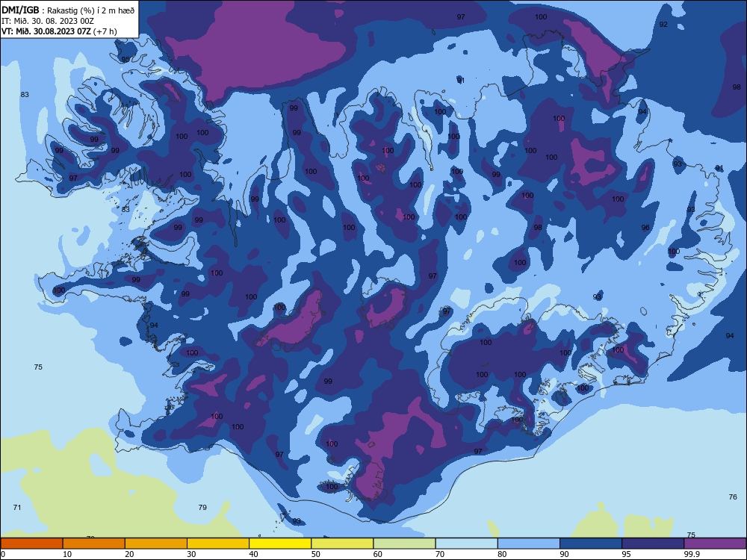This screenshot has height=560, width=747.
Task: Click the legend tick label 20
Action: click(129, 554)
